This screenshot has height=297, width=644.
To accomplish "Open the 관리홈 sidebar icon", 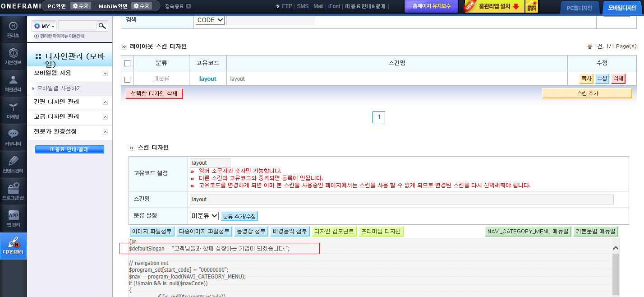I will pos(13,30).
